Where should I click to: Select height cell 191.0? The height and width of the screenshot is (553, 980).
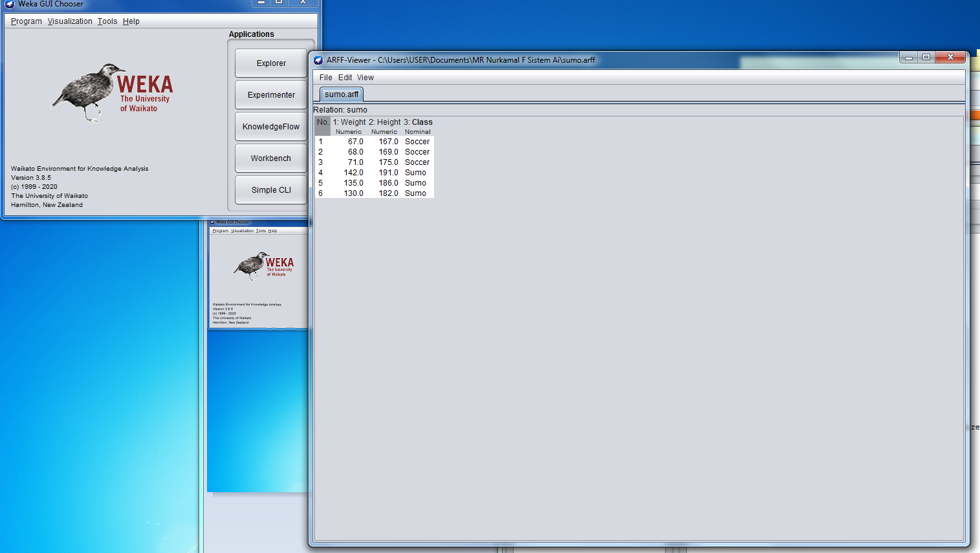coord(384,173)
